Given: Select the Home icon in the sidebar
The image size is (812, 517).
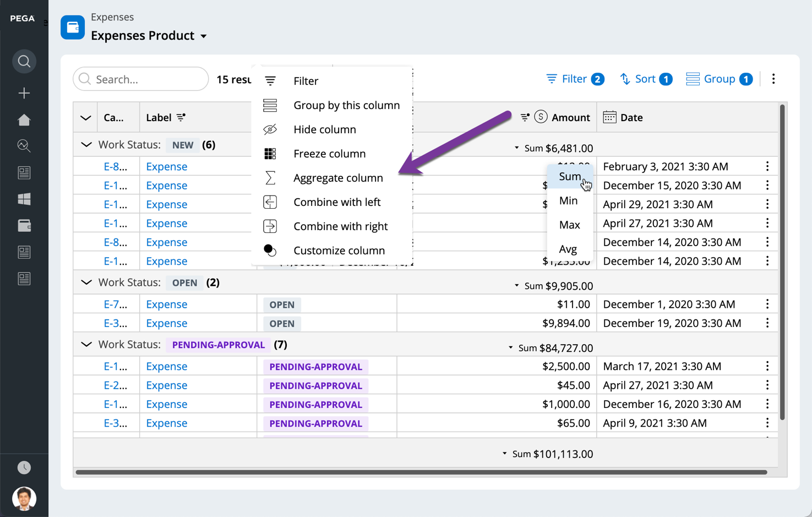Looking at the screenshot, I should point(24,119).
